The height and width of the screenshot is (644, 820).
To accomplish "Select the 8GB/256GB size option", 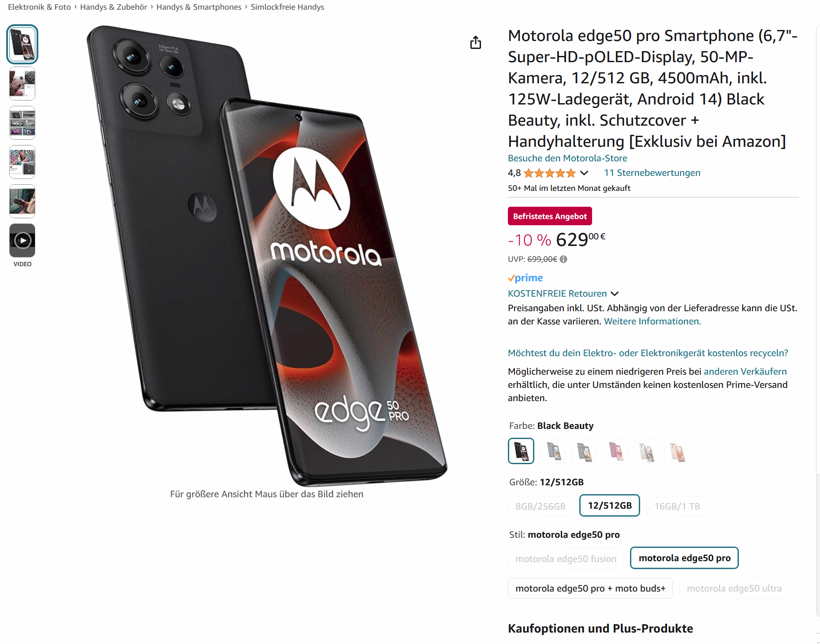I will (x=540, y=506).
